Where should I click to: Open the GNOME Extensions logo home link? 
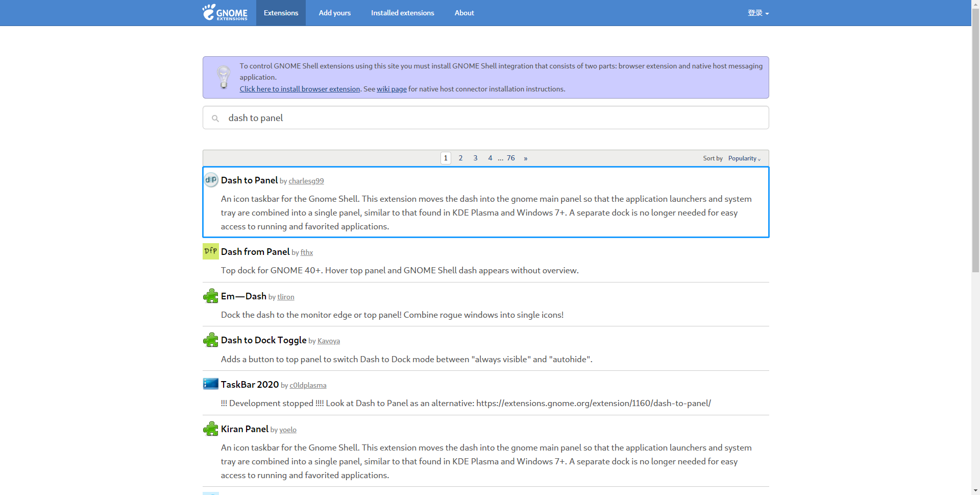pos(225,13)
